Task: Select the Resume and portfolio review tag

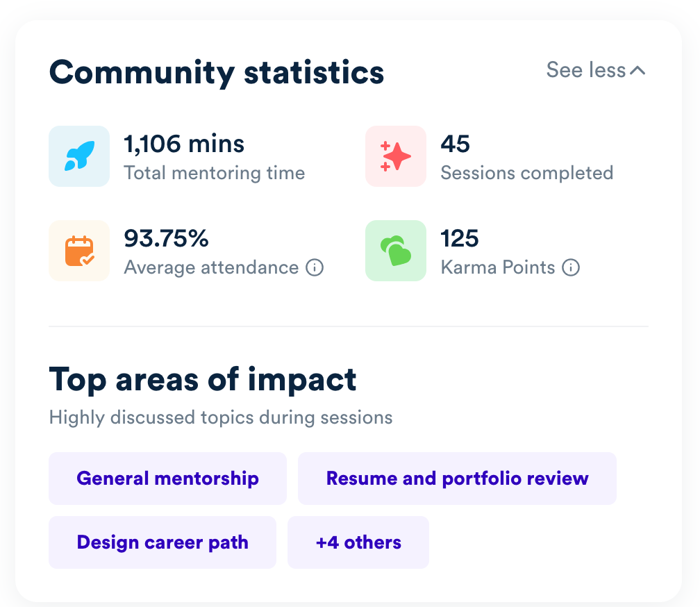Action: click(x=457, y=479)
